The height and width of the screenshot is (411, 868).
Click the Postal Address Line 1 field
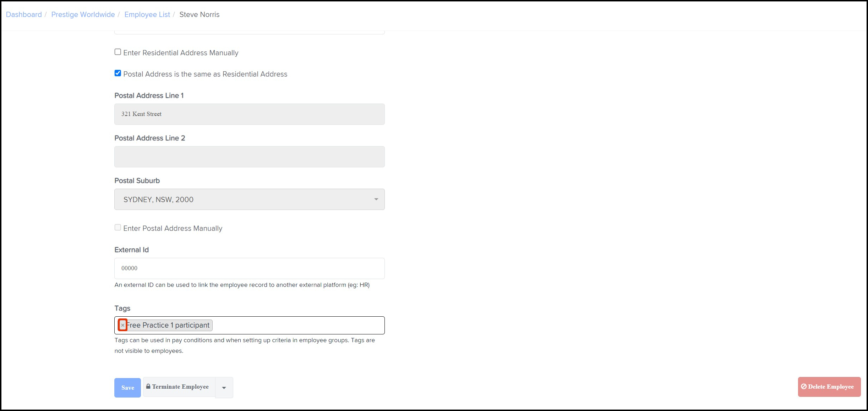(x=249, y=114)
